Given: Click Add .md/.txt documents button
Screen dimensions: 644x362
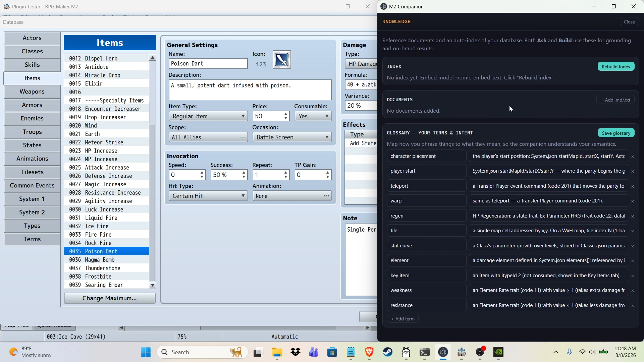Looking at the screenshot, I should (615, 100).
